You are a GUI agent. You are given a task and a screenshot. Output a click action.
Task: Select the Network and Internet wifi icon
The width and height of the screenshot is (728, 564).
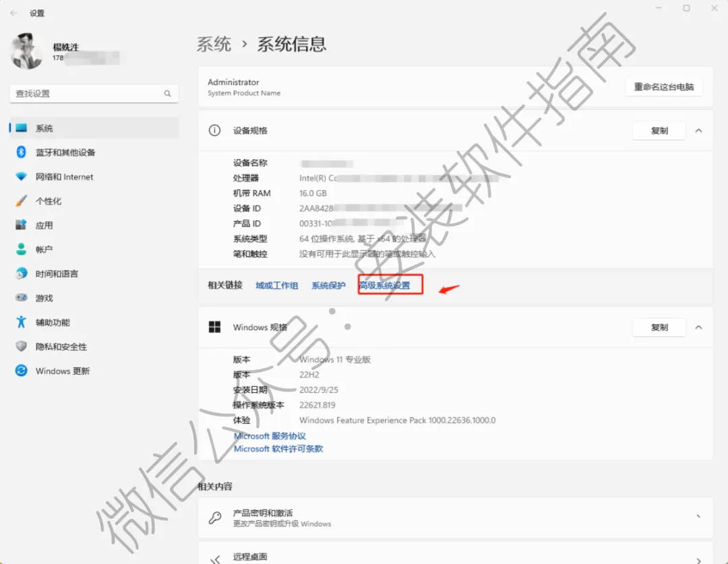pyautogui.click(x=22, y=177)
